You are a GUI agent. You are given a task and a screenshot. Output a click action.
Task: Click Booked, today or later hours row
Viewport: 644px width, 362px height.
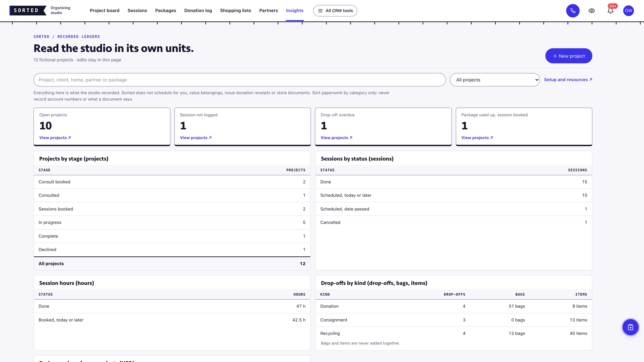click(x=172, y=320)
